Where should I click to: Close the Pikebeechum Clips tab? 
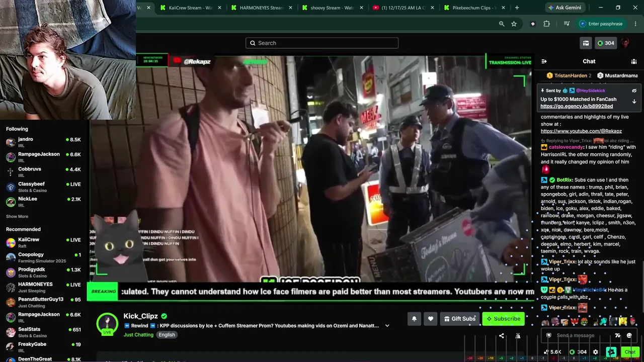[x=504, y=8]
